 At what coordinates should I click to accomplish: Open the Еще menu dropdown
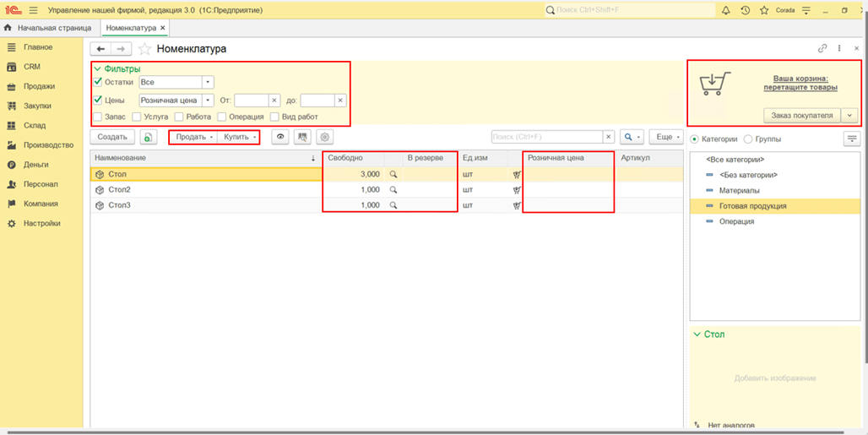pos(666,137)
